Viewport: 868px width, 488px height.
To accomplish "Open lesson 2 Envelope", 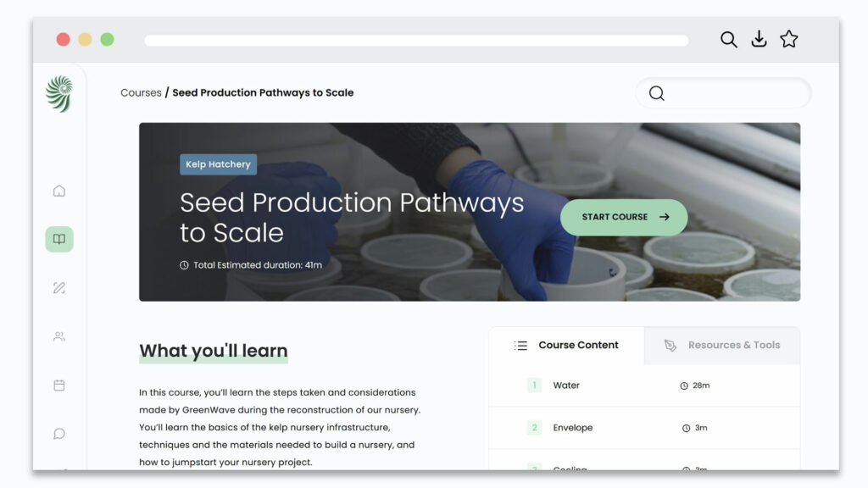I will point(572,428).
